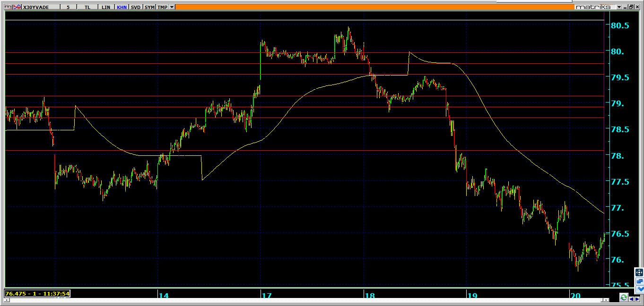Click the 80.5 price axis label

click(x=620, y=25)
